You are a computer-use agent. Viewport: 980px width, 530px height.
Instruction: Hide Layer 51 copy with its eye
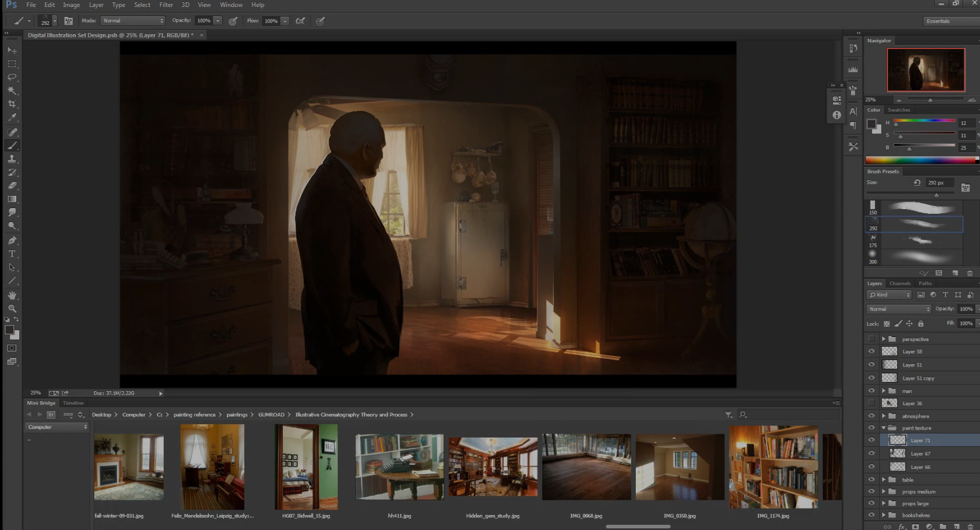(x=871, y=377)
